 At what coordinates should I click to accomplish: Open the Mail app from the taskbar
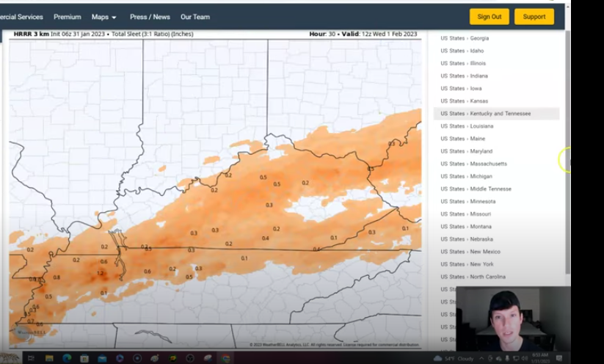pos(102,358)
